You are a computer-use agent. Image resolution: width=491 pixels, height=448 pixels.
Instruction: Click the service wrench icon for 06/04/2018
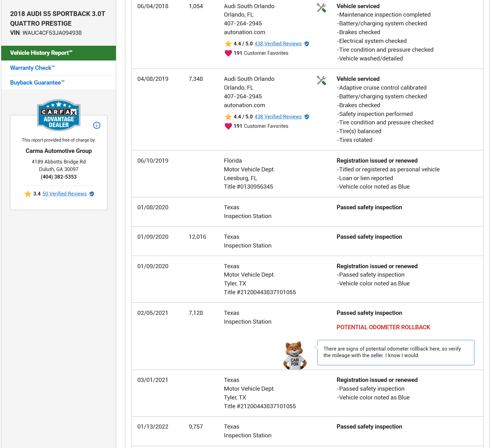[x=321, y=8]
